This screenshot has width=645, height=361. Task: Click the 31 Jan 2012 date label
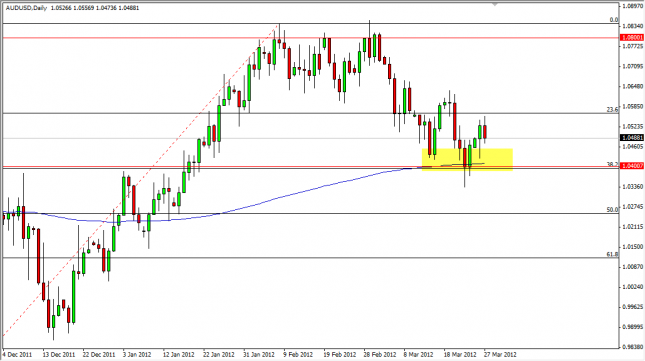(259, 354)
